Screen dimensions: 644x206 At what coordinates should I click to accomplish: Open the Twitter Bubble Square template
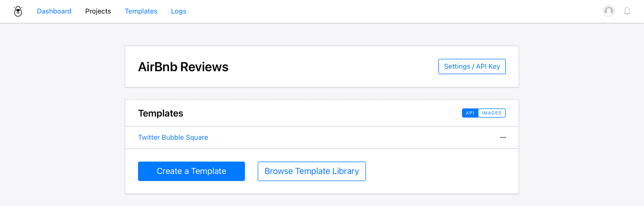173,137
